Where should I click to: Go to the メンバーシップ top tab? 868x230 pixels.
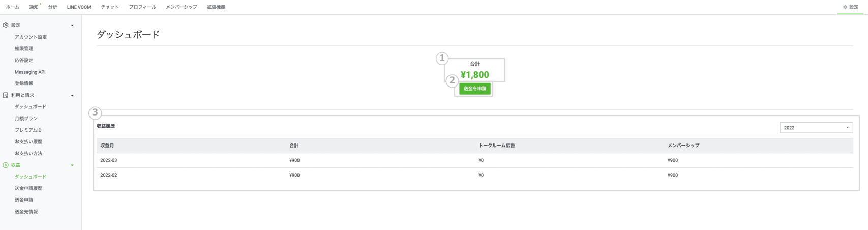(x=182, y=7)
